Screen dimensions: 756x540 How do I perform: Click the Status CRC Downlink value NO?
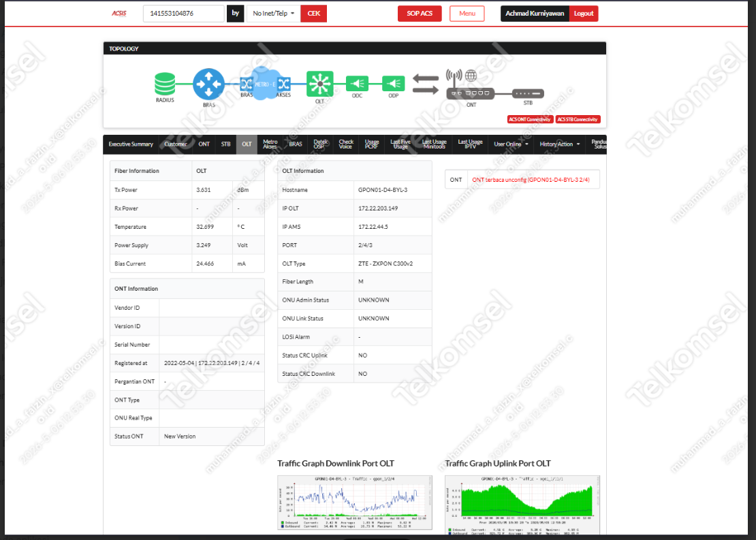click(362, 374)
